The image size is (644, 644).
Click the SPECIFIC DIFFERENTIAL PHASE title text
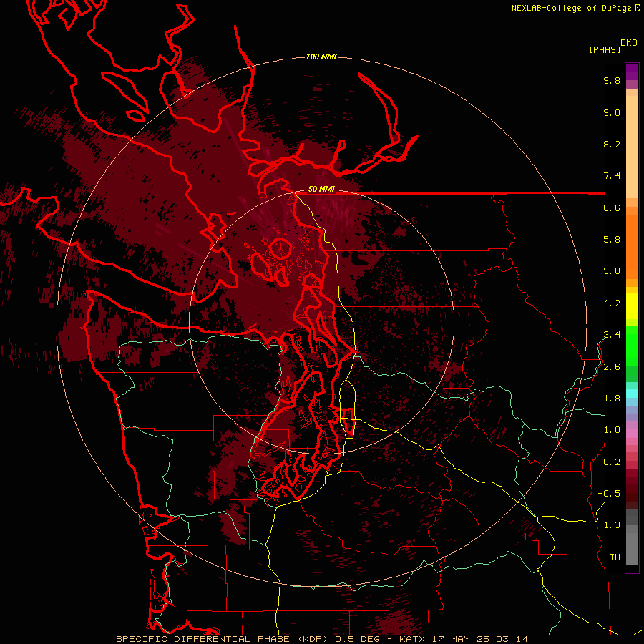point(203,639)
